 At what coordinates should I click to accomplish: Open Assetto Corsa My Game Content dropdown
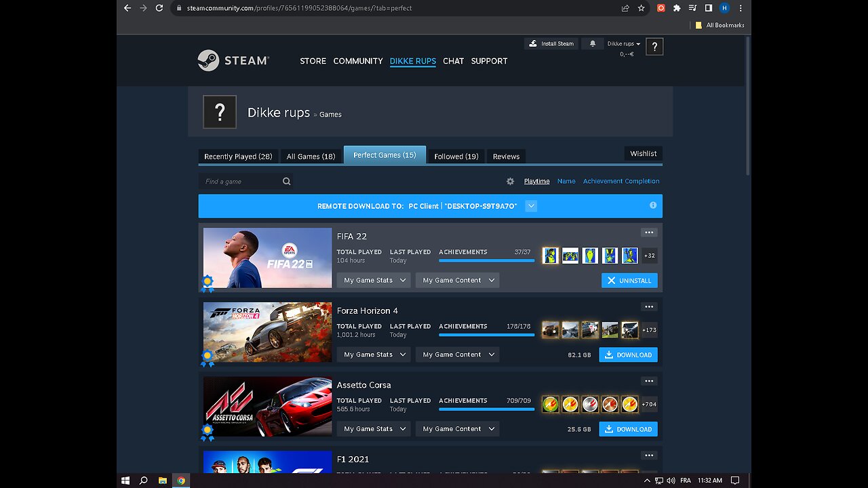(458, 428)
